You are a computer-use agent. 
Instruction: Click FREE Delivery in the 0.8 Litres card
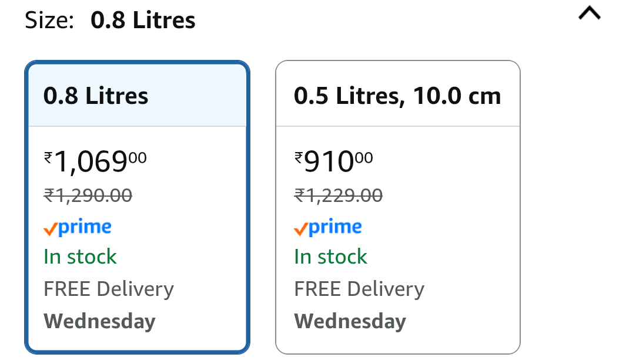[109, 289]
